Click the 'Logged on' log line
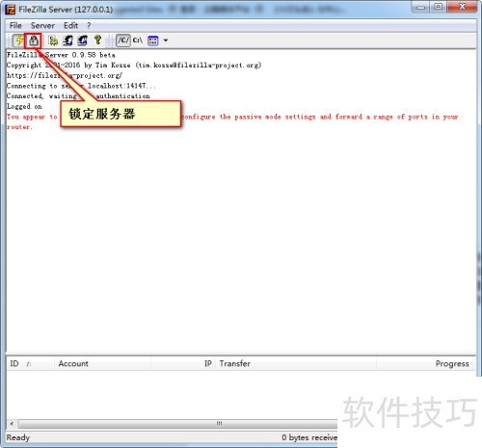 pos(24,106)
